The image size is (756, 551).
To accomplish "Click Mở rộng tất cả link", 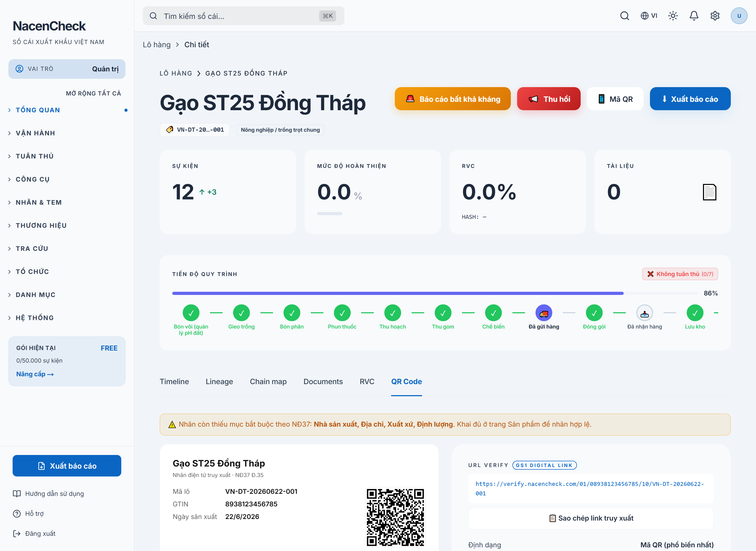I will (93, 93).
